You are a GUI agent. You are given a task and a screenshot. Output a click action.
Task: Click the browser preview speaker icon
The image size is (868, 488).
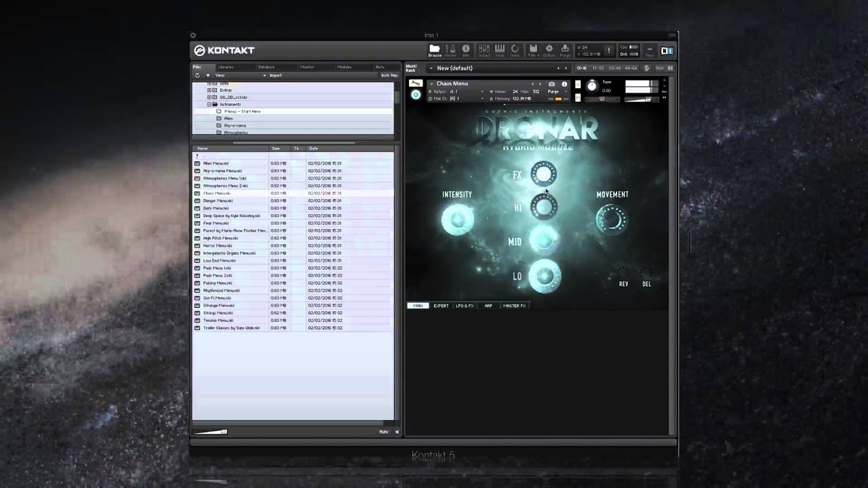[x=397, y=432]
